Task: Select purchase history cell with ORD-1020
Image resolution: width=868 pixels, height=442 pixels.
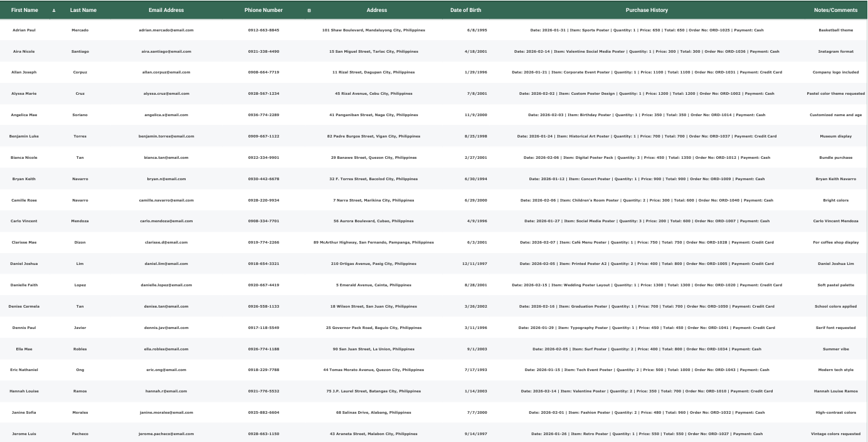Action: pos(647,285)
